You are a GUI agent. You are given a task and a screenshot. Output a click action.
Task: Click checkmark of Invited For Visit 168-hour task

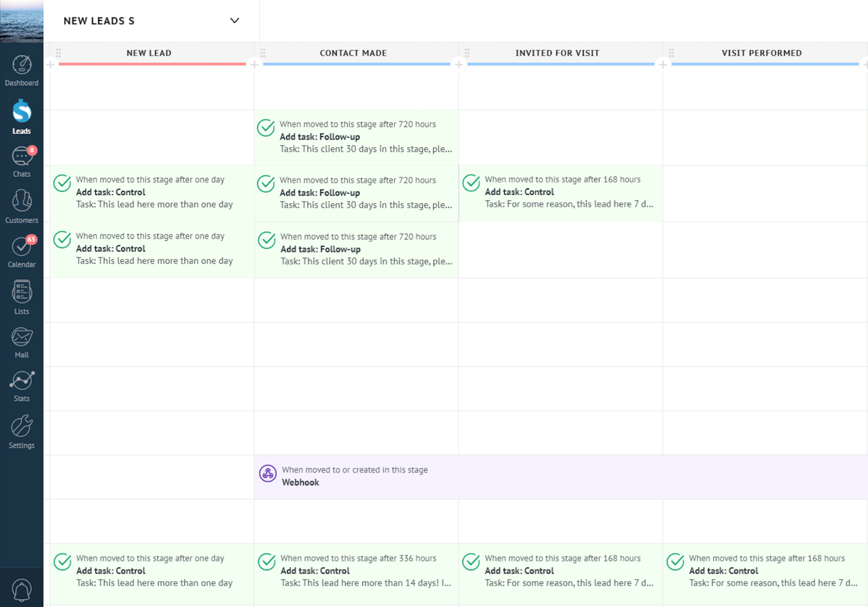[x=471, y=183]
